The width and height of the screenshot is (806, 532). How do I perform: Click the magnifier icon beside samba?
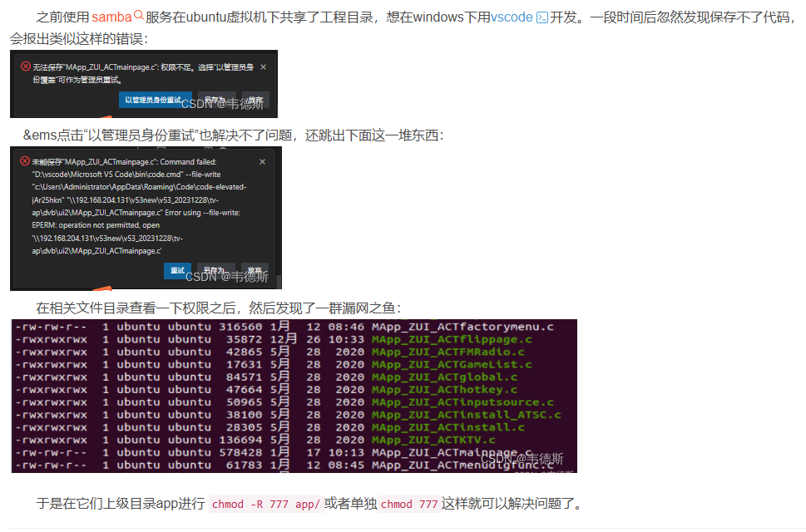coord(138,16)
